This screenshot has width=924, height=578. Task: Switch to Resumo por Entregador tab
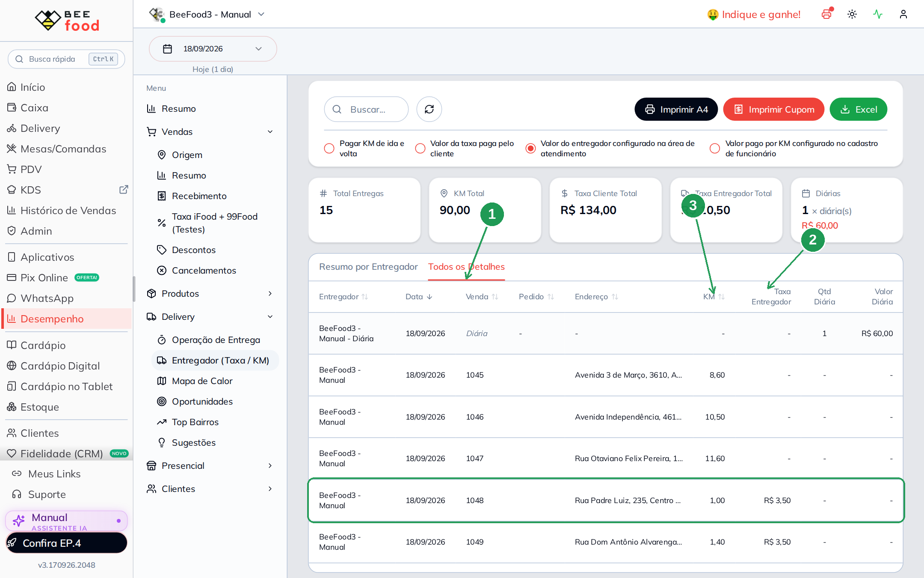[x=368, y=267]
